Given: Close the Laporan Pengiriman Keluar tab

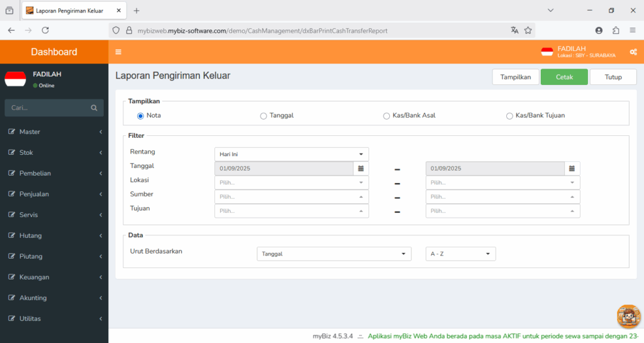Looking at the screenshot, I should (119, 11).
